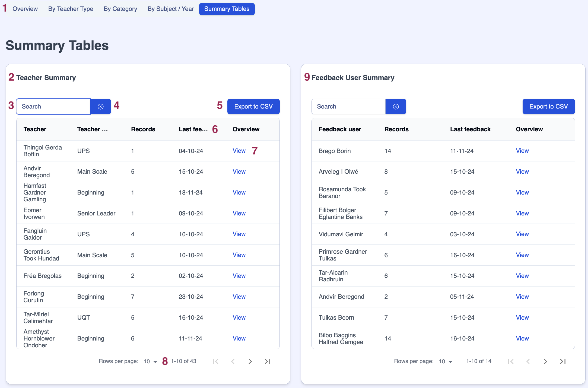The width and height of the screenshot is (588, 388).
Task: Select the 1-10 of 14 pagination text
Action: point(479,361)
